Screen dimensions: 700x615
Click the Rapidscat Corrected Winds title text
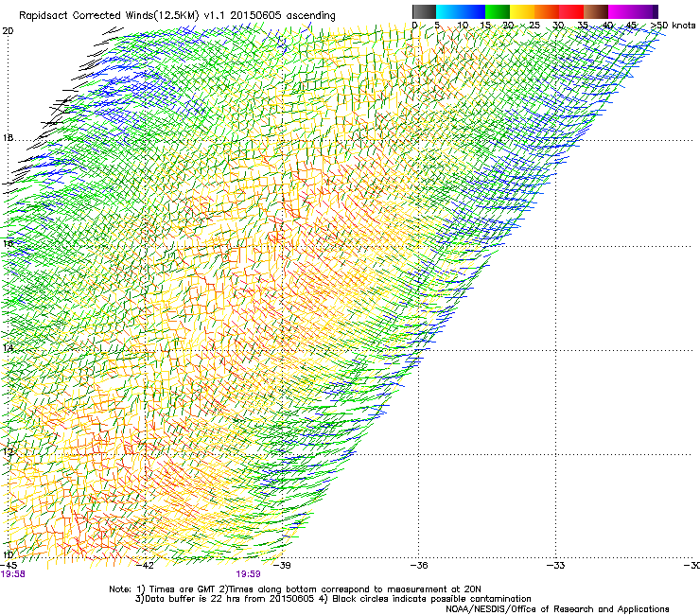tap(177, 16)
